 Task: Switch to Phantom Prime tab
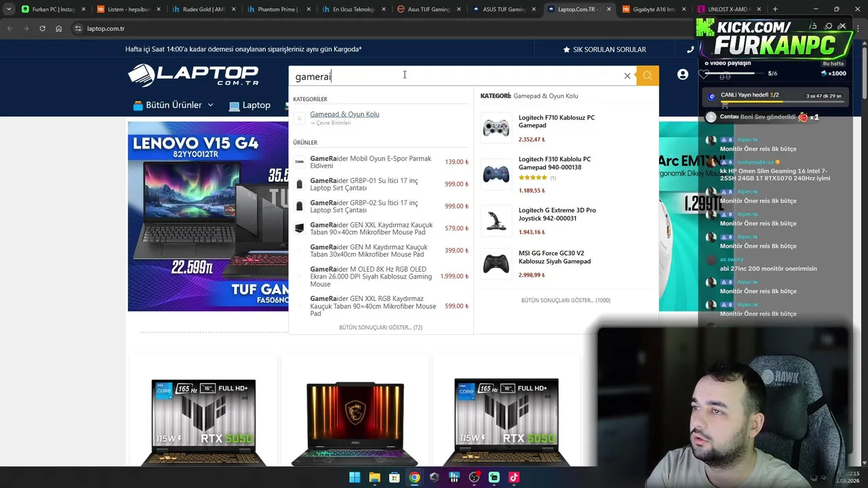coord(277,9)
